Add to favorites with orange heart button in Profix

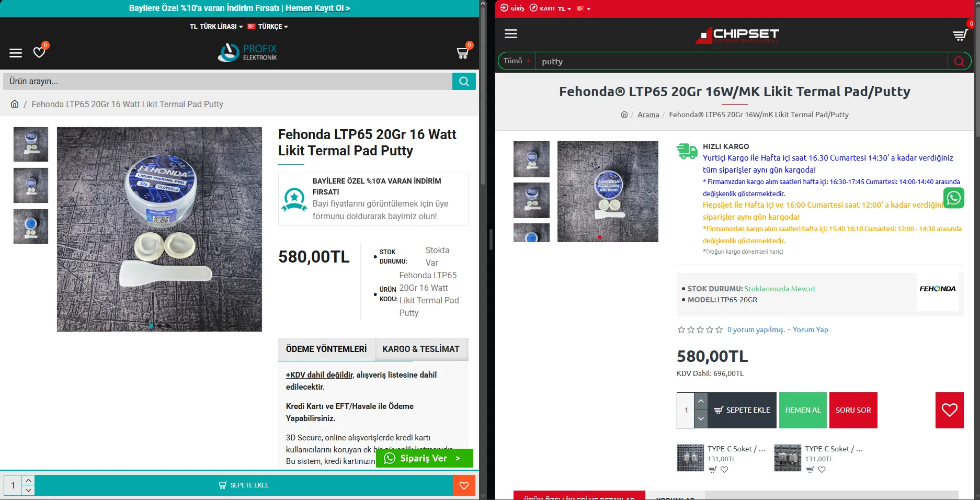pyautogui.click(x=464, y=485)
